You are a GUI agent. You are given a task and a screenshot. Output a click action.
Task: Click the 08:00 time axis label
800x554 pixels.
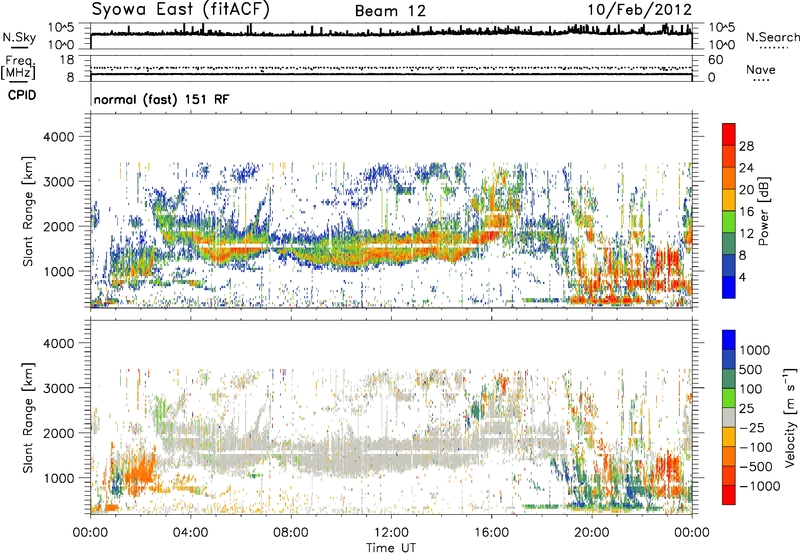click(x=291, y=533)
